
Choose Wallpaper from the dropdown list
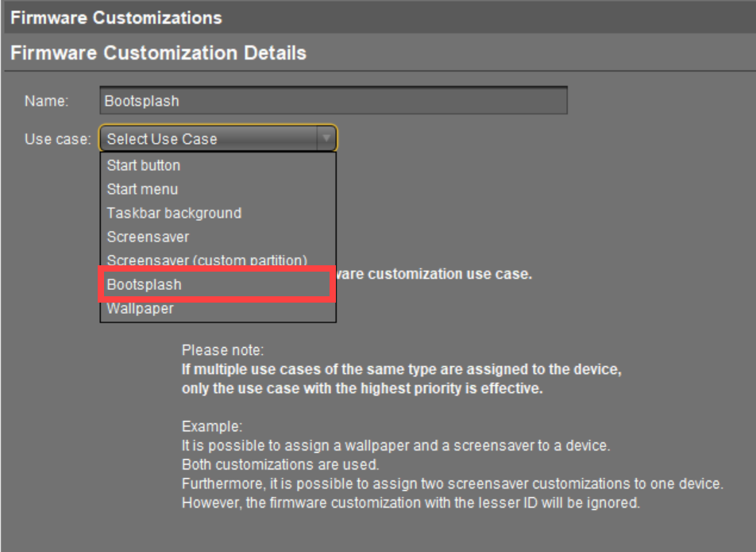pos(141,309)
